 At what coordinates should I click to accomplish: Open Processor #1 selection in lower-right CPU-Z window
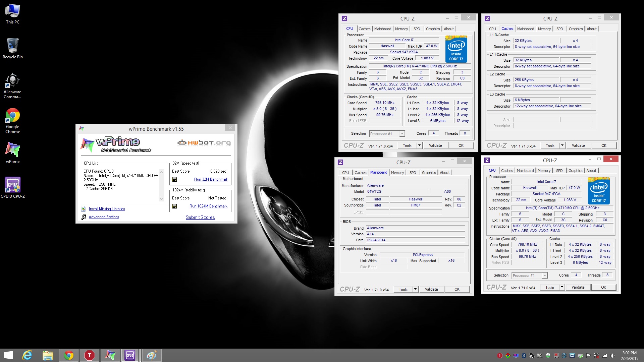(530, 276)
